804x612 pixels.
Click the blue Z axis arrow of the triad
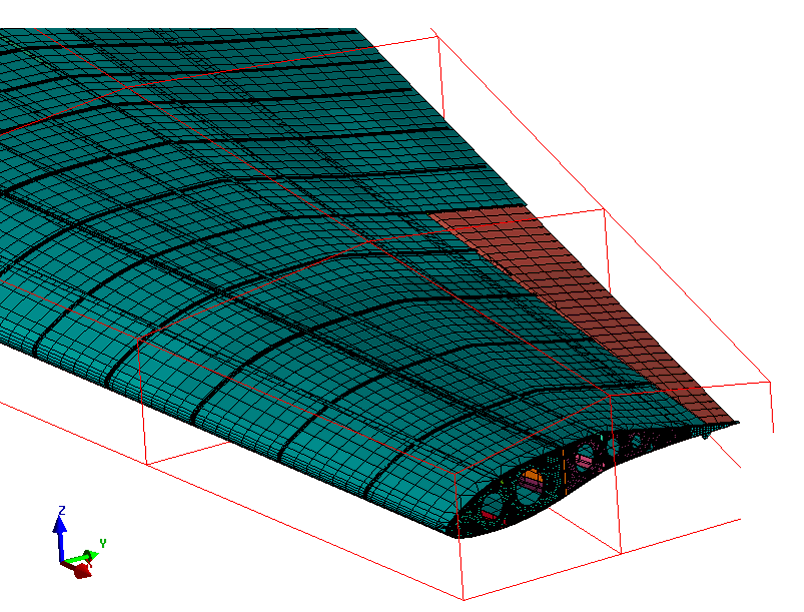click(61, 537)
